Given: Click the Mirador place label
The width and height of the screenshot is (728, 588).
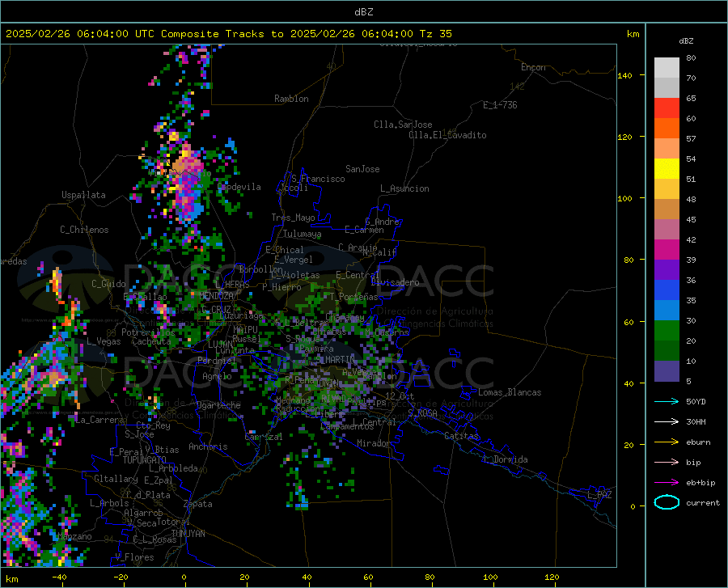Looking at the screenshot, I should (x=374, y=443).
